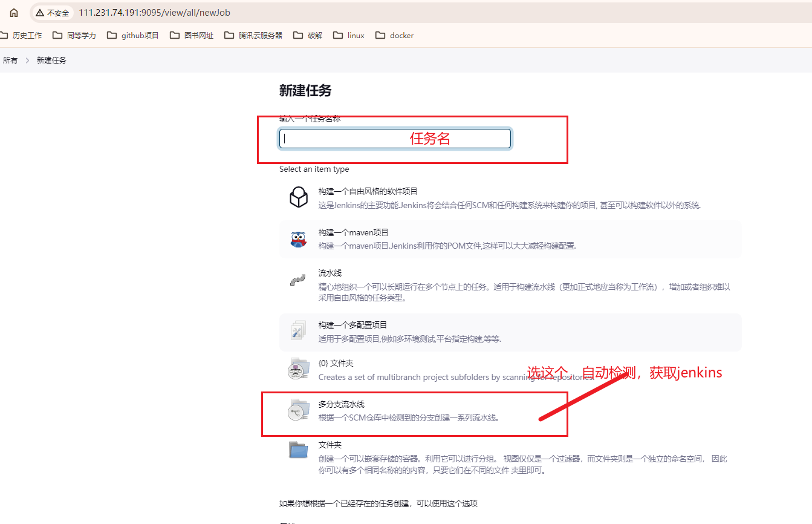812x524 pixels.
Task: Open the 历史工作 bookmark folder
Action: click(x=22, y=35)
